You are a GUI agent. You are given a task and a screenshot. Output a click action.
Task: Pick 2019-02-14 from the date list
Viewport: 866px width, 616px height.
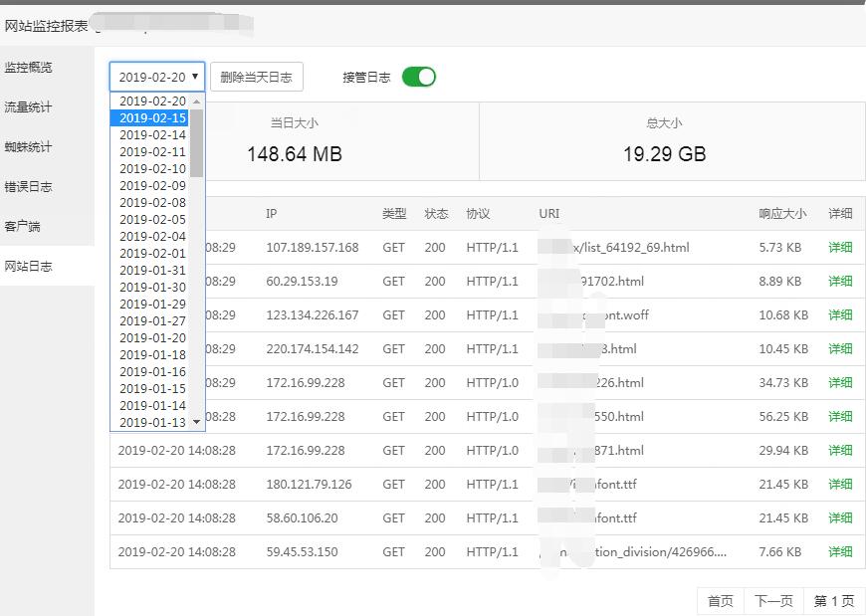point(149,135)
